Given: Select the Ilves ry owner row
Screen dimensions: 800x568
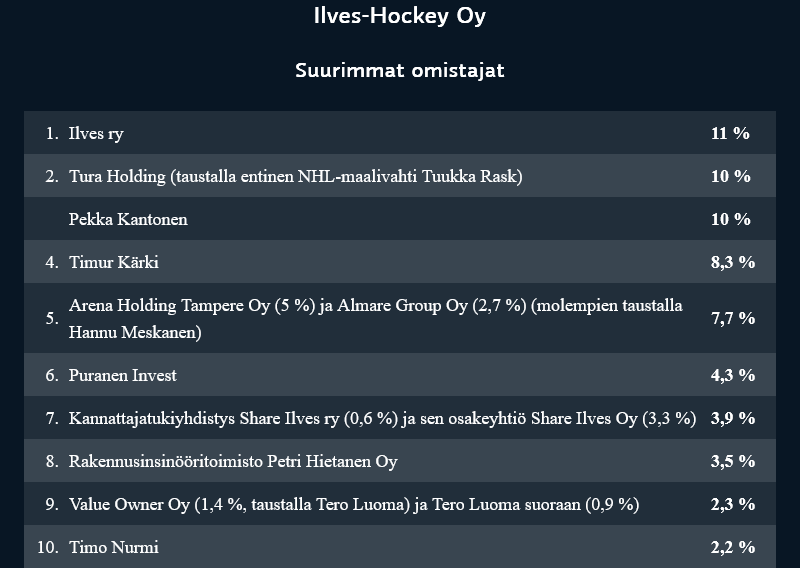Looking at the screenshot, I should tap(96, 133).
